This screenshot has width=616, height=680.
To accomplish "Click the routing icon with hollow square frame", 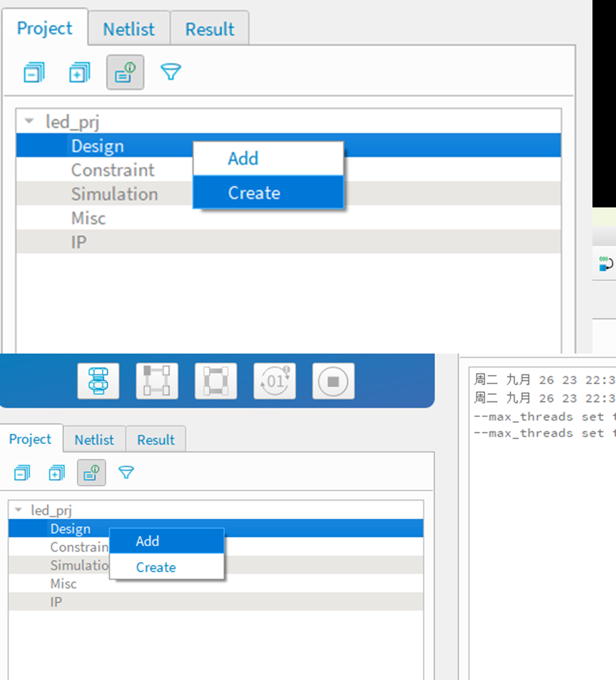I will point(215,381).
